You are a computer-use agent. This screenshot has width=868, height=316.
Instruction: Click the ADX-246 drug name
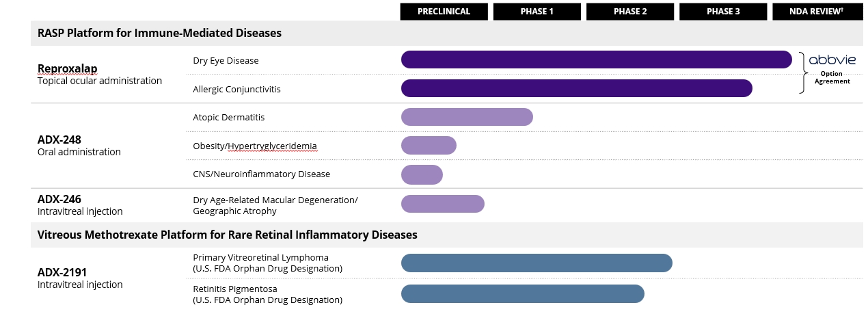click(x=59, y=199)
